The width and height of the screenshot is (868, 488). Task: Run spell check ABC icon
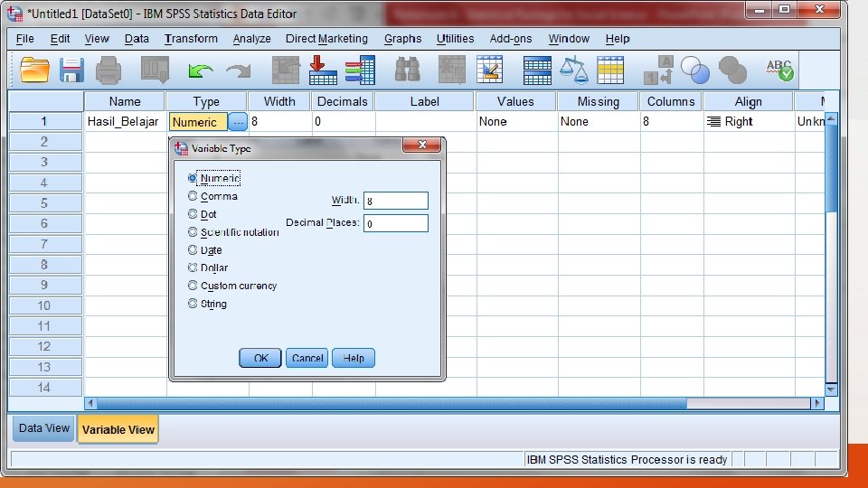tap(779, 70)
